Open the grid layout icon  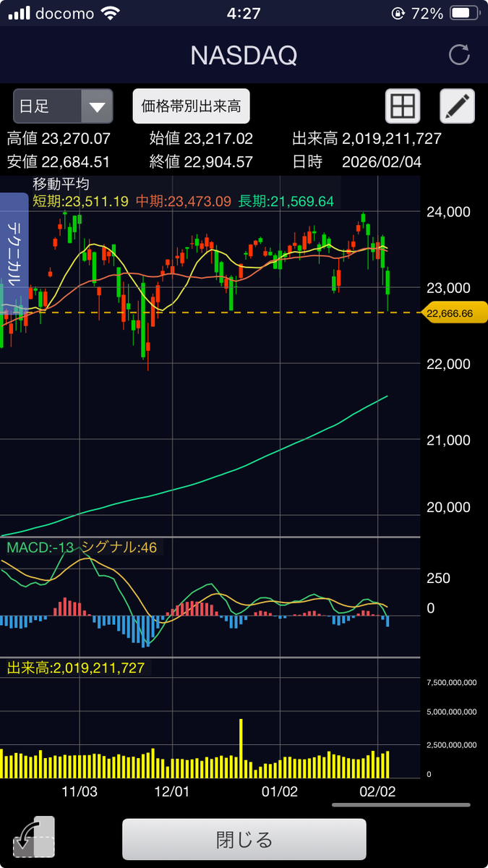[403, 107]
